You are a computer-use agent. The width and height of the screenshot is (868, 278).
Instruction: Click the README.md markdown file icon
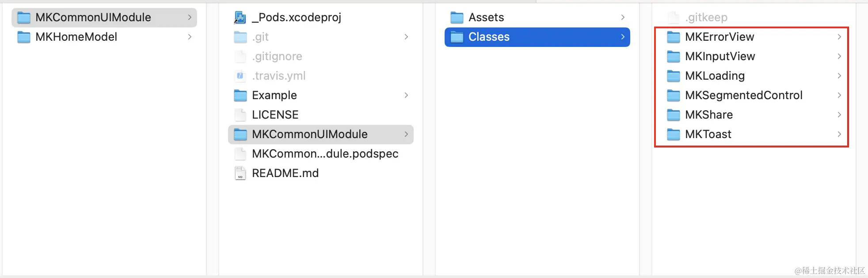point(240,173)
